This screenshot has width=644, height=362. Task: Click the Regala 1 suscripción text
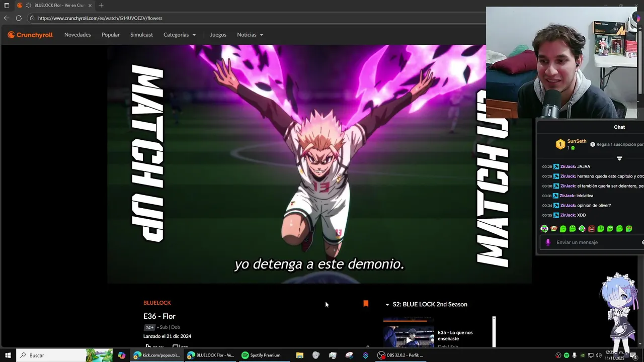coord(619,144)
